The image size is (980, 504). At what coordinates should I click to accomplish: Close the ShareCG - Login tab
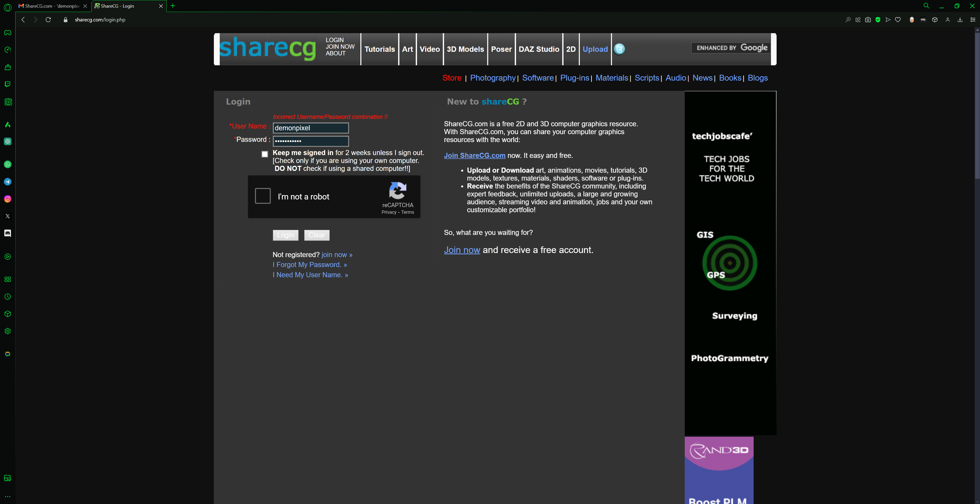pos(161,6)
